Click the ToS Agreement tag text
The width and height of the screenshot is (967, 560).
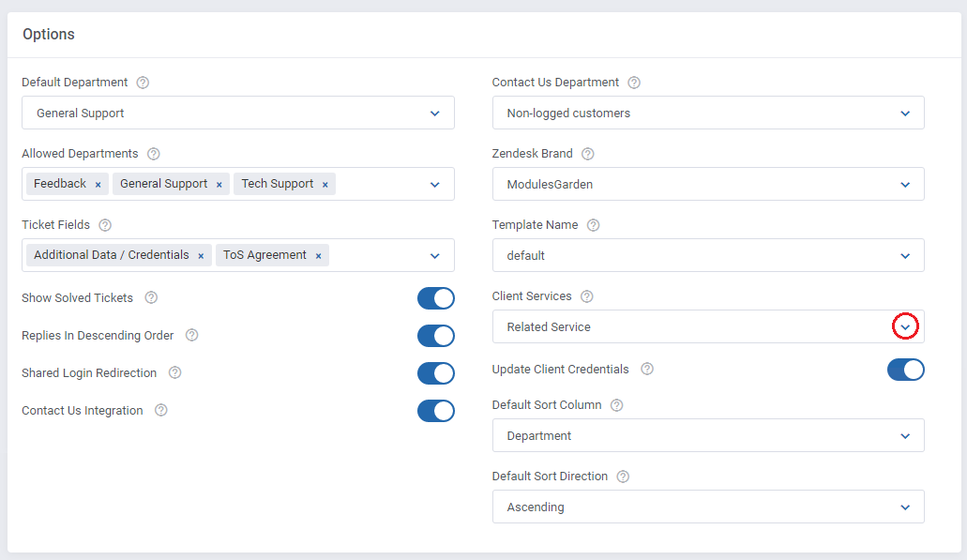[x=264, y=255]
